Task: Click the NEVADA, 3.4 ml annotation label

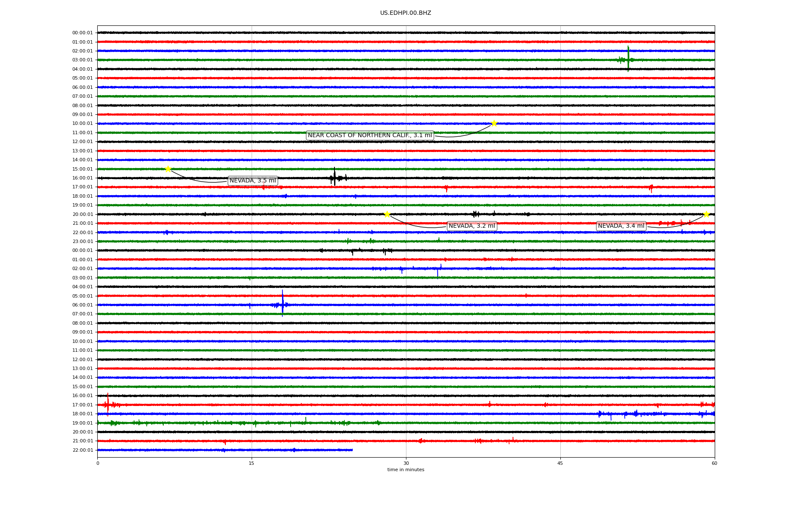Action: (621, 226)
